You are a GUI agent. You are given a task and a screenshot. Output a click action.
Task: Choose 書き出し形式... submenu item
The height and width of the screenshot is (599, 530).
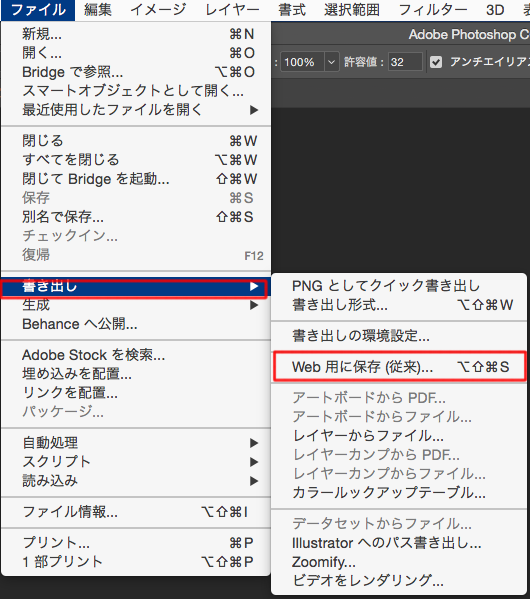[x=399, y=305]
